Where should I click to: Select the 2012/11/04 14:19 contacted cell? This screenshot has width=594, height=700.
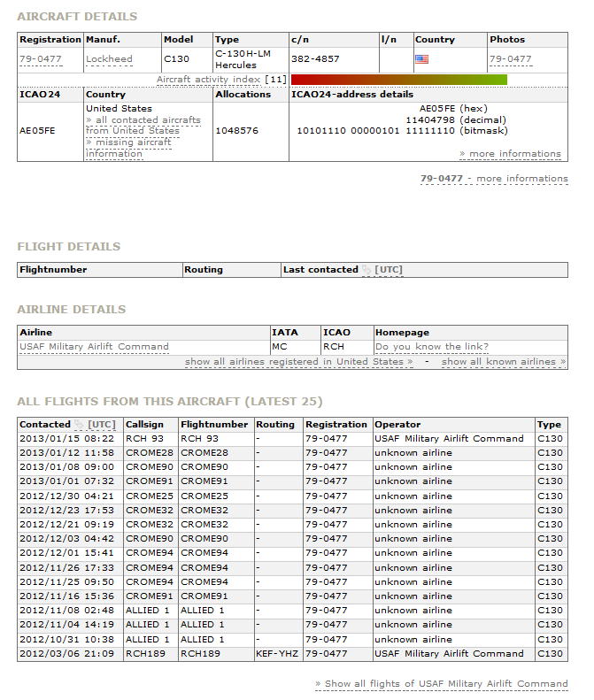pyautogui.click(x=71, y=626)
